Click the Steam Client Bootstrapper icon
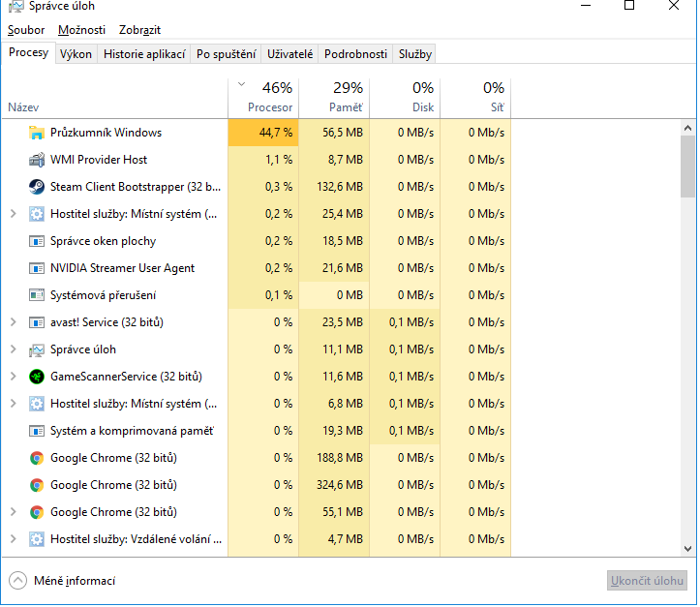The image size is (700, 607). [37, 187]
